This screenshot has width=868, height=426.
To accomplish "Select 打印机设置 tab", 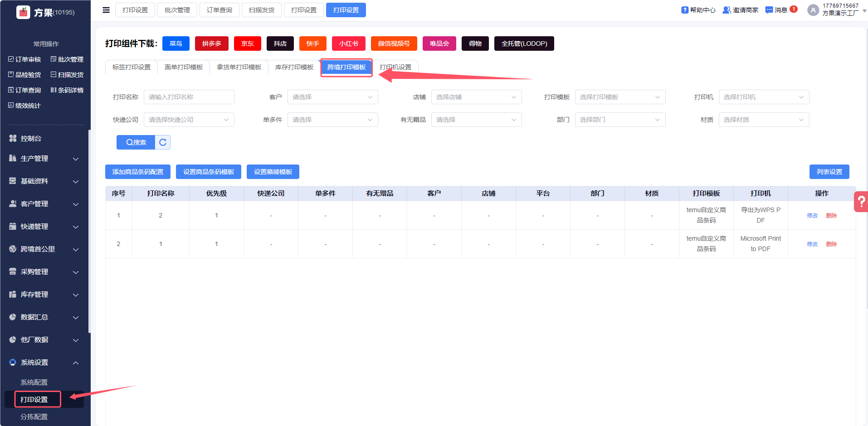I will (395, 67).
